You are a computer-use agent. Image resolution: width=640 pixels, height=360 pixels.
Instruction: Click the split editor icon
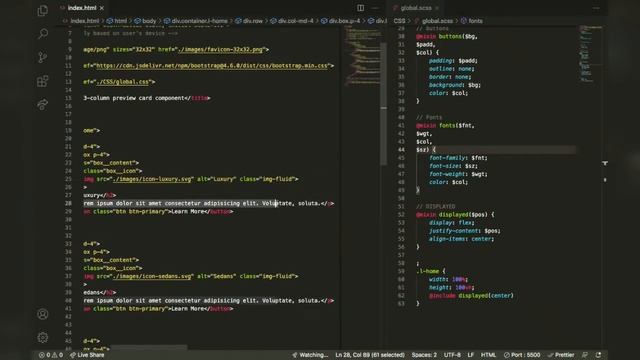pos(360,8)
